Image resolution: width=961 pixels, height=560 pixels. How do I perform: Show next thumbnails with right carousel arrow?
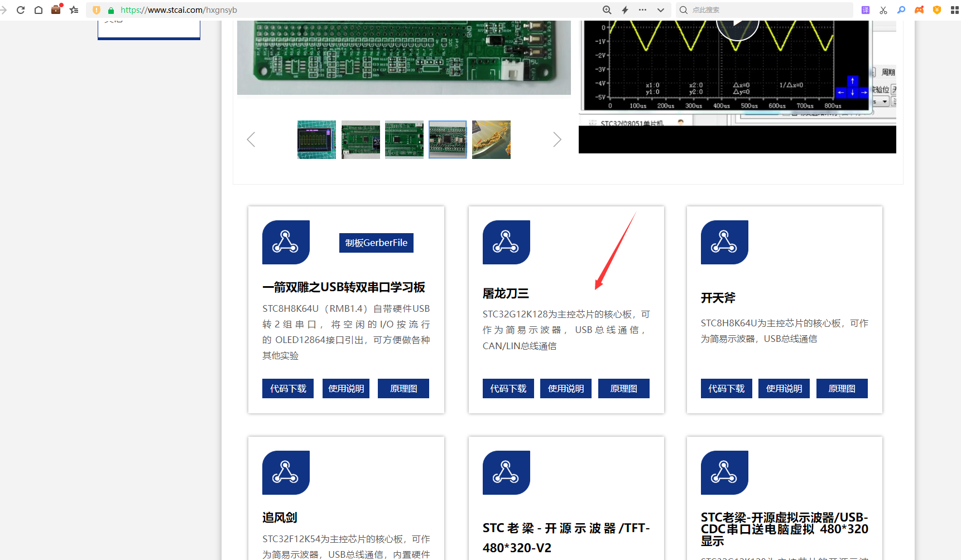[557, 139]
